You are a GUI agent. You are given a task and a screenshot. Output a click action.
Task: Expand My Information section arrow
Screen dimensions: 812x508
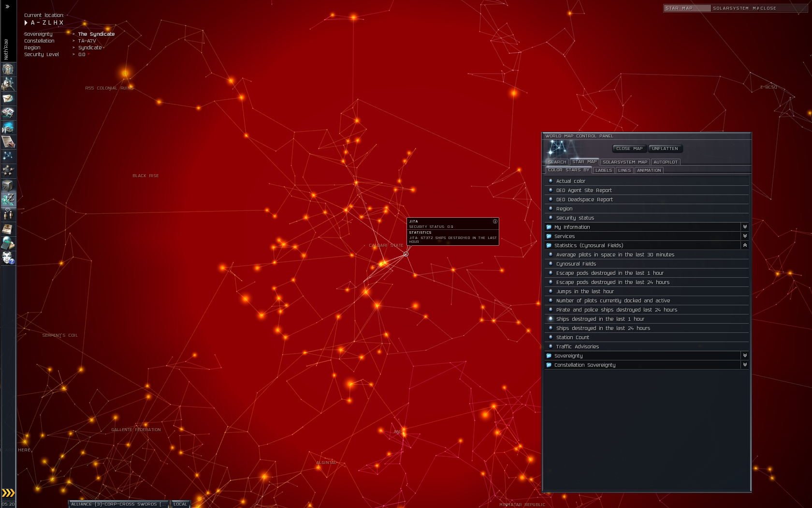point(745,227)
